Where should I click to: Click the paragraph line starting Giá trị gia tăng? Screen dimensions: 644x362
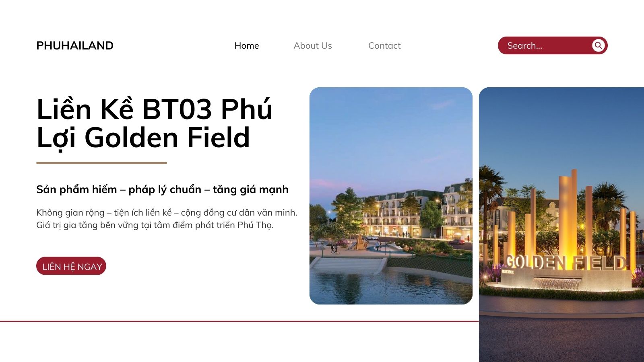click(x=155, y=225)
